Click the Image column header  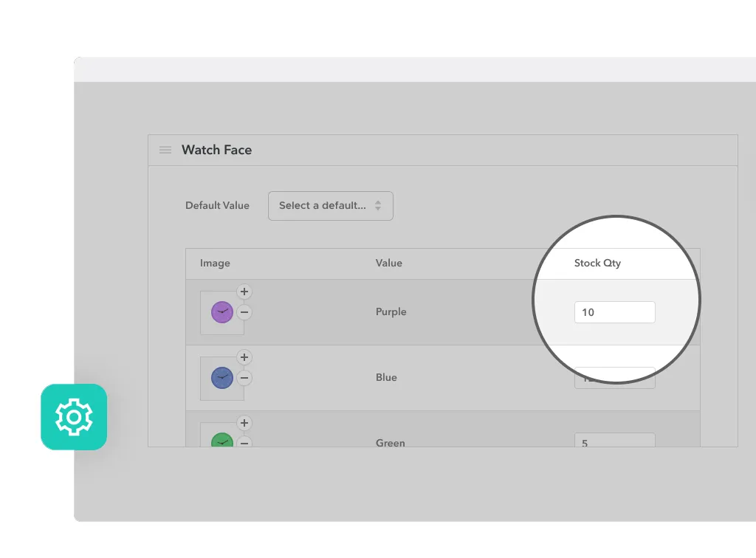click(x=215, y=263)
